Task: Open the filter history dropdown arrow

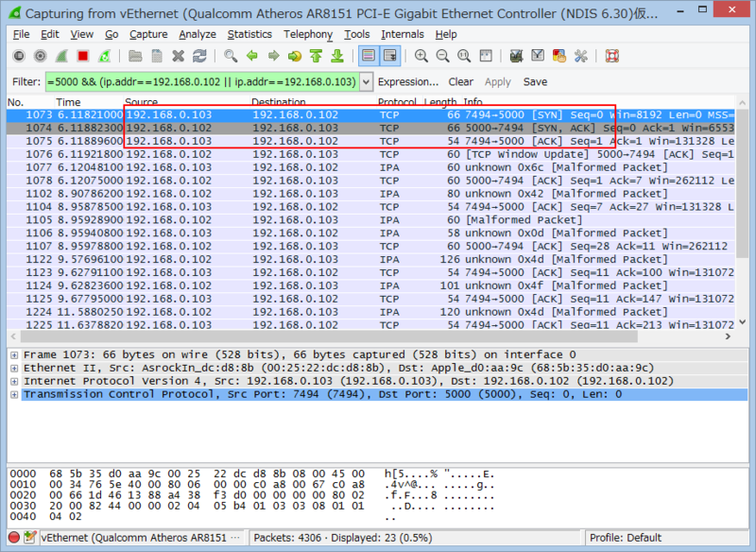Action: [x=366, y=82]
